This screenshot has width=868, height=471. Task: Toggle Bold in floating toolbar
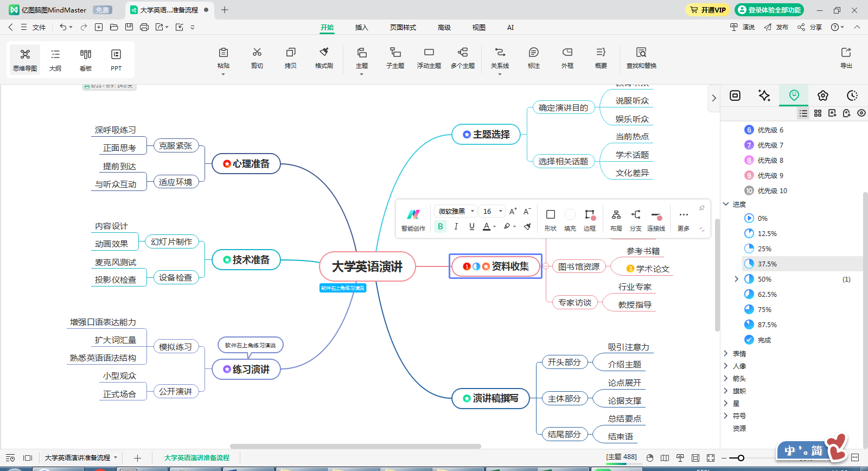[x=441, y=226]
